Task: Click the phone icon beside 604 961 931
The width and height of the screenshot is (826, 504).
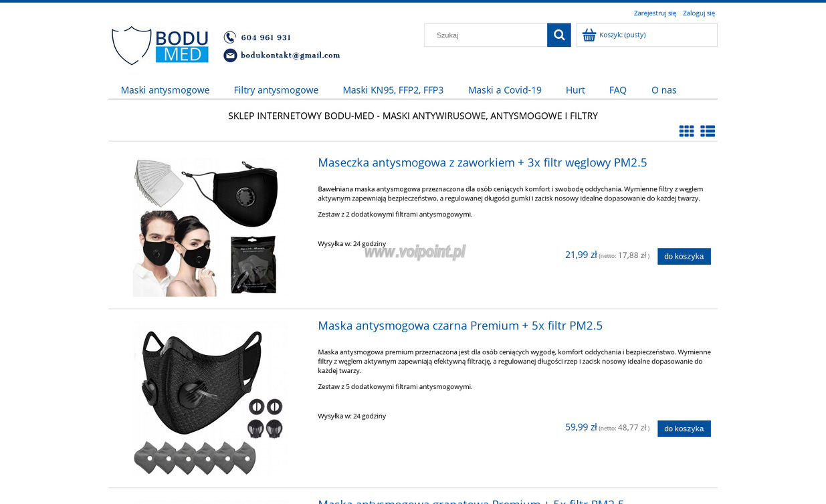Action: (230, 37)
